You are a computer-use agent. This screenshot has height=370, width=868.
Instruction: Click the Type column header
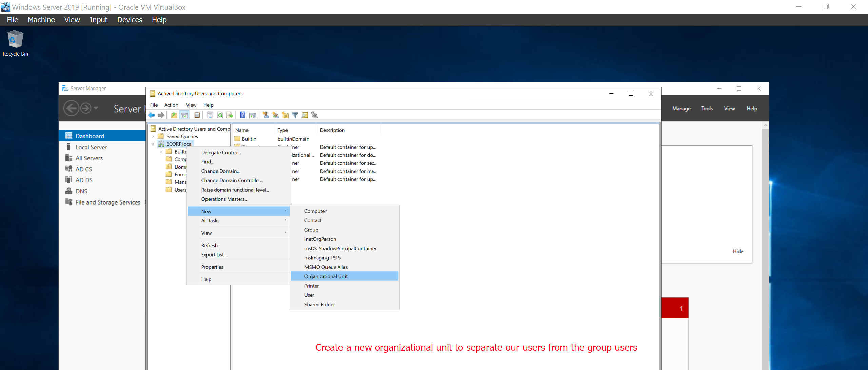[x=296, y=130]
